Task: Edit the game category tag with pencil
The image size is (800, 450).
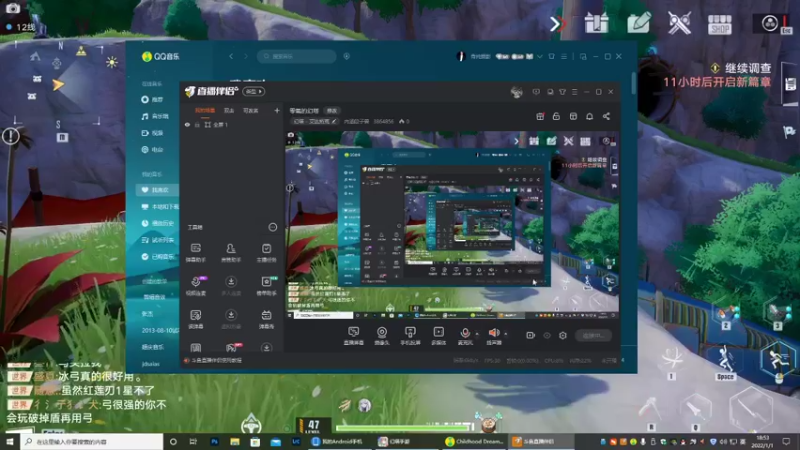Action: (315, 121)
